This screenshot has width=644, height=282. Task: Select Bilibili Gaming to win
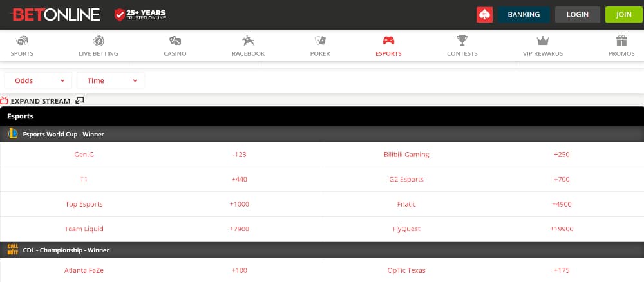[x=406, y=155]
